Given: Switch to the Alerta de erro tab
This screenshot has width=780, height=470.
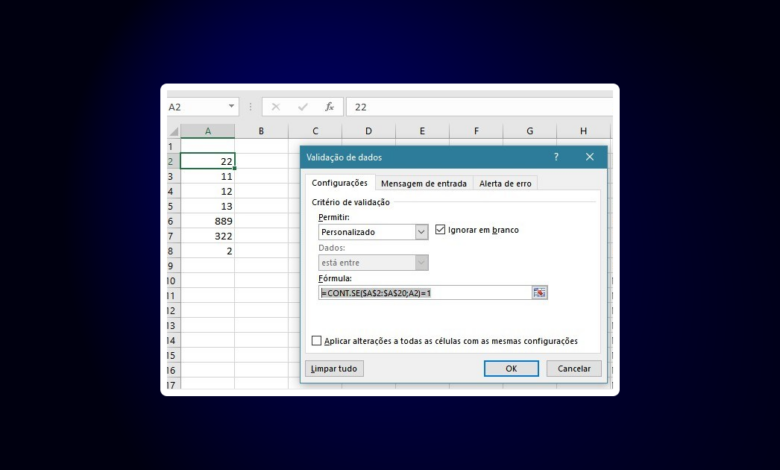Looking at the screenshot, I should tap(506, 183).
